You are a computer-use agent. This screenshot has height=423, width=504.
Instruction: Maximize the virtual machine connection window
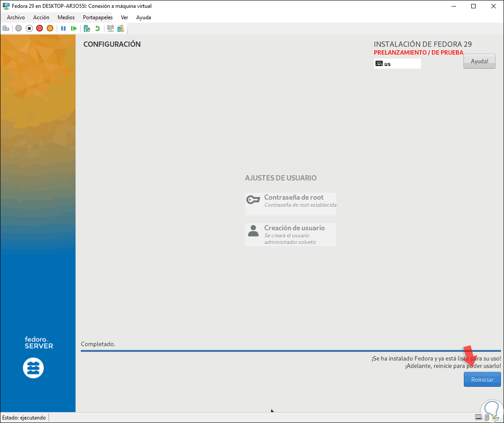pos(473,6)
